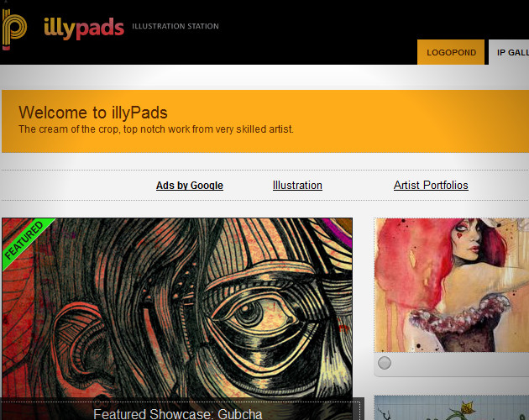Click the gray circle icon under the red-haired woman painting

(385, 363)
